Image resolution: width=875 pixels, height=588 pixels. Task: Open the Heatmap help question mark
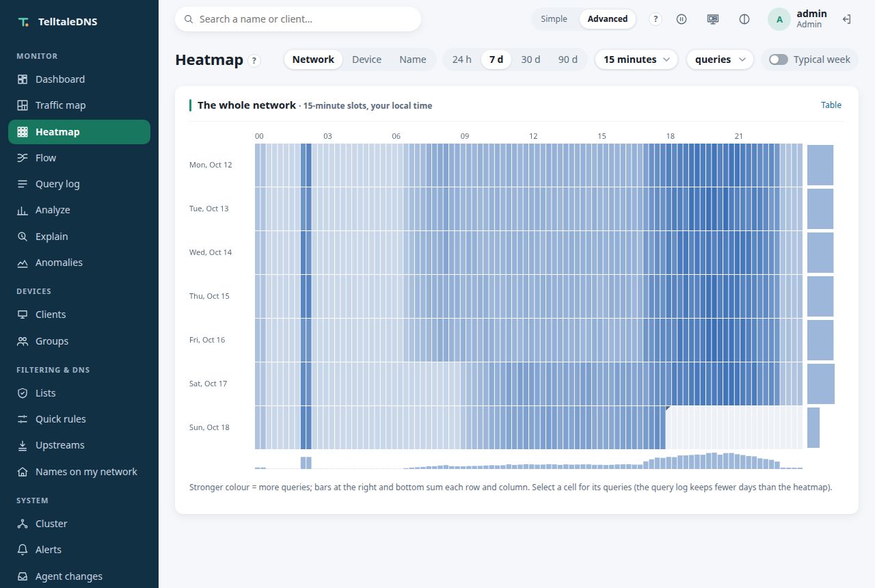click(x=254, y=60)
